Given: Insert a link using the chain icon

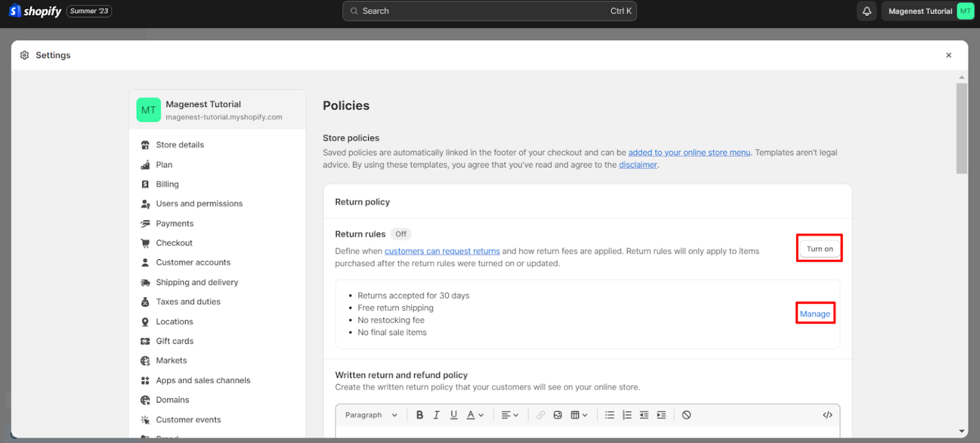Looking at the screenshot, I should pyautogui.click(x=540, y=414).
